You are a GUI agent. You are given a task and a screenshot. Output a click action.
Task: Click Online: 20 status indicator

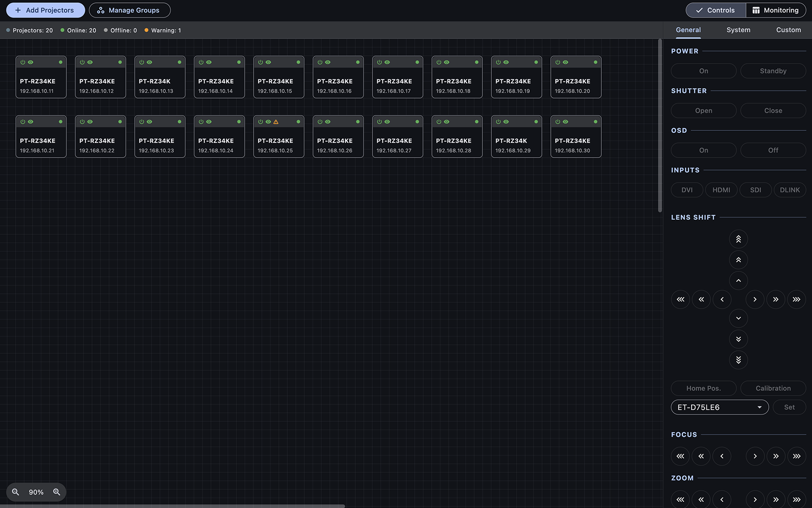click(x=78, y=30)
